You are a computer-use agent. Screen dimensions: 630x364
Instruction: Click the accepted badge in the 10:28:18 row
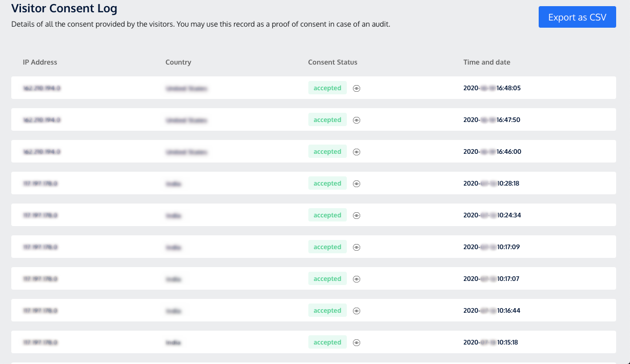(x=327, y=183)
